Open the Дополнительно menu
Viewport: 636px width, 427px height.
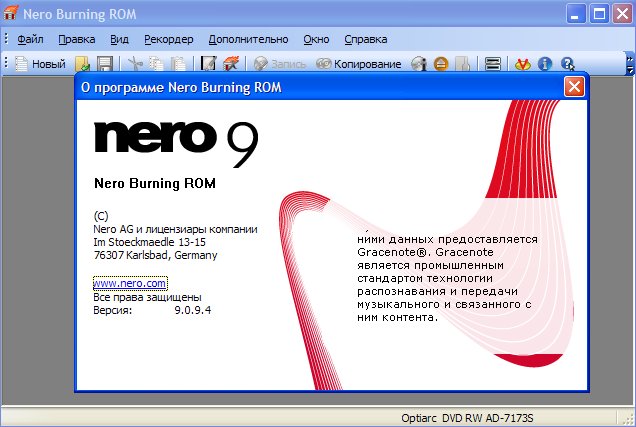click(x=248, y=39)
